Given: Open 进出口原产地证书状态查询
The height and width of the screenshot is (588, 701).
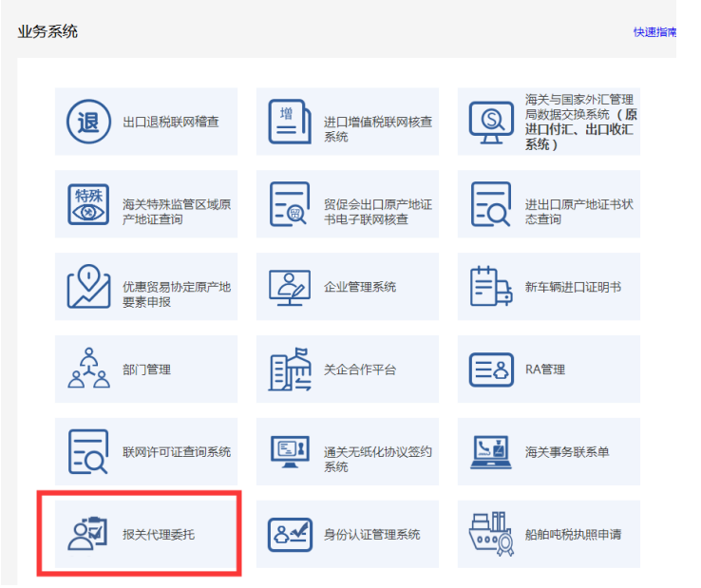Looking at the screenshot, I should click(x=549, y=204).
